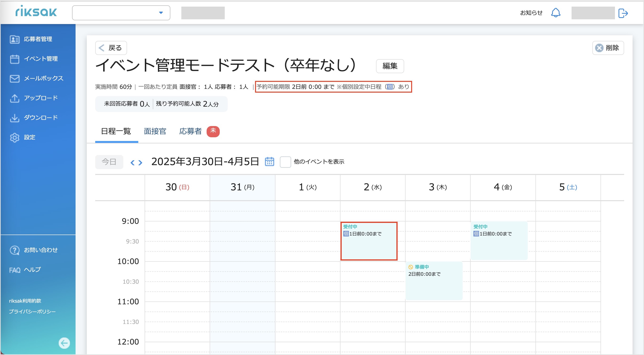Open riksak利用約款 link
This screenshot has width=644, height=355.
(25, 301)
